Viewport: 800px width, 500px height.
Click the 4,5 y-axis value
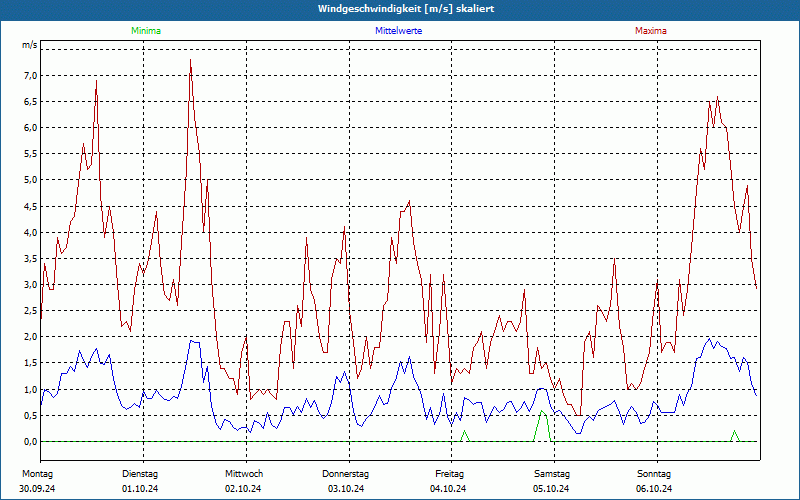[x=31, y=207]
